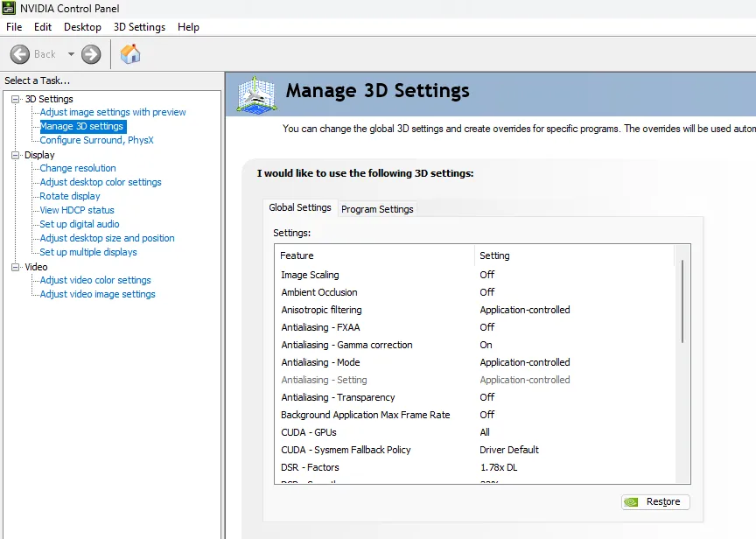The width and height of the screenshot is (756, 539).
Task: Switch to the Program Settings tab
Action: tap(377, 209)
